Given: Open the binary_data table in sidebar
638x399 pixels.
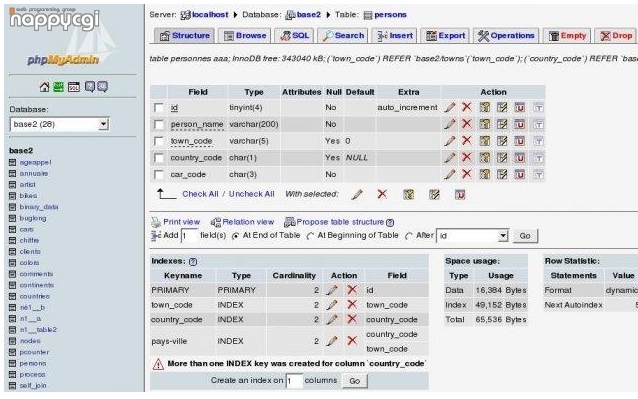Looking at the screenshot, I should (39, 207).
